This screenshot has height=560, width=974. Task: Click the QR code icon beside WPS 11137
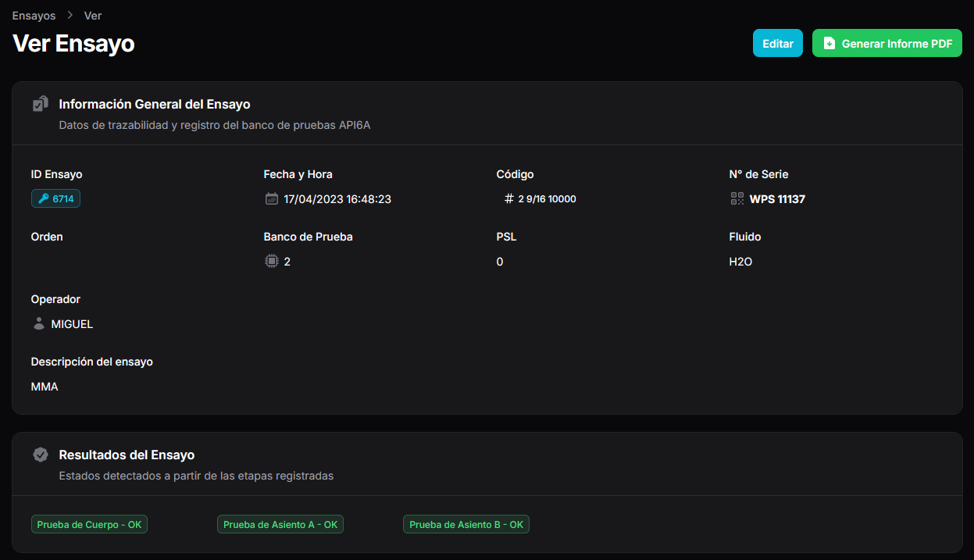[x=737, y=199]
